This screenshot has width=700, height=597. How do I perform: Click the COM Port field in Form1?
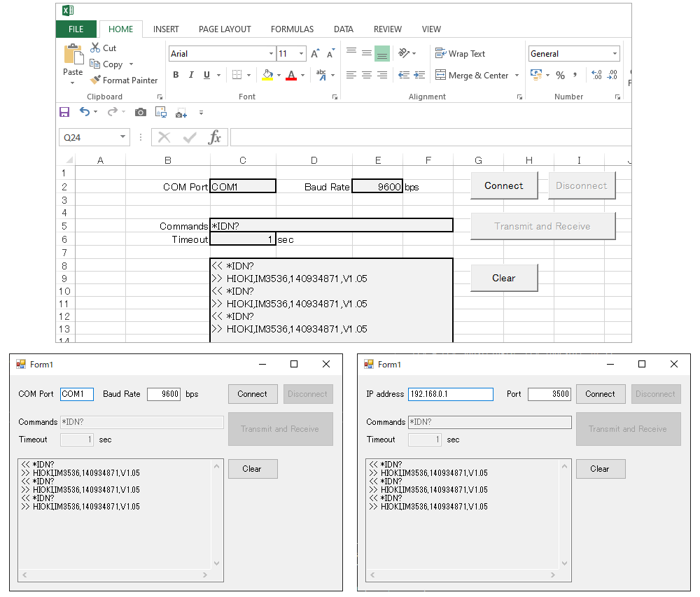77,394
